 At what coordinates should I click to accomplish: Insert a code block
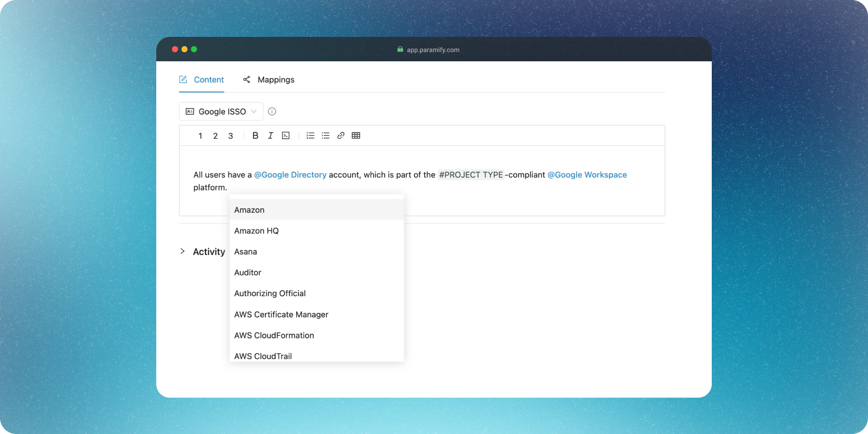pos(286,136)
